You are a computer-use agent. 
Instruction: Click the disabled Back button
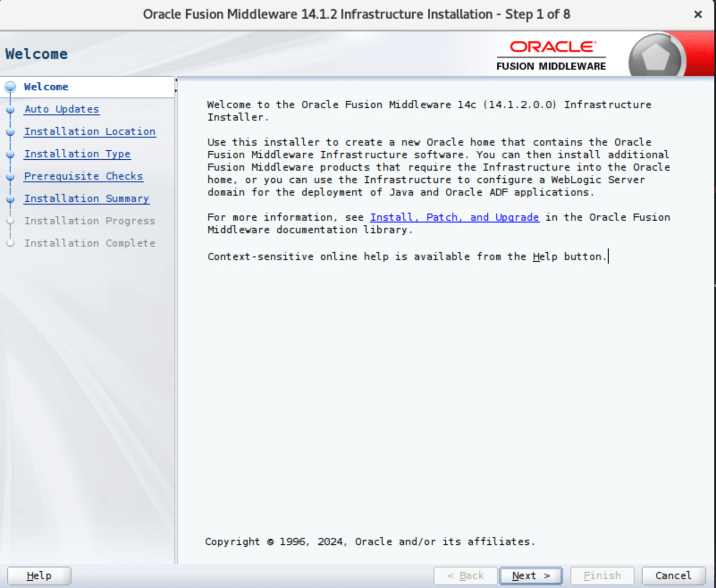point(465,576)
